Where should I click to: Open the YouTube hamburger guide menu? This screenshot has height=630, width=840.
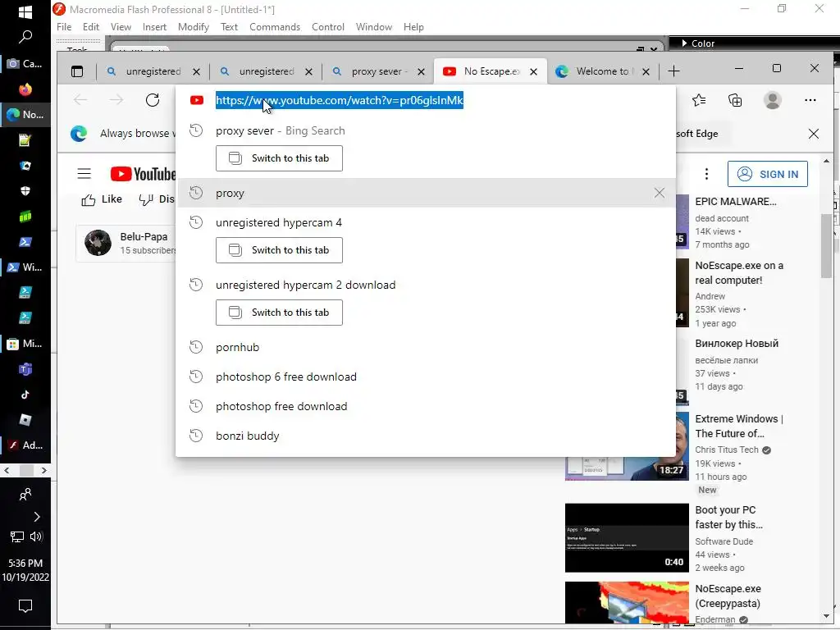pos(84,174)
